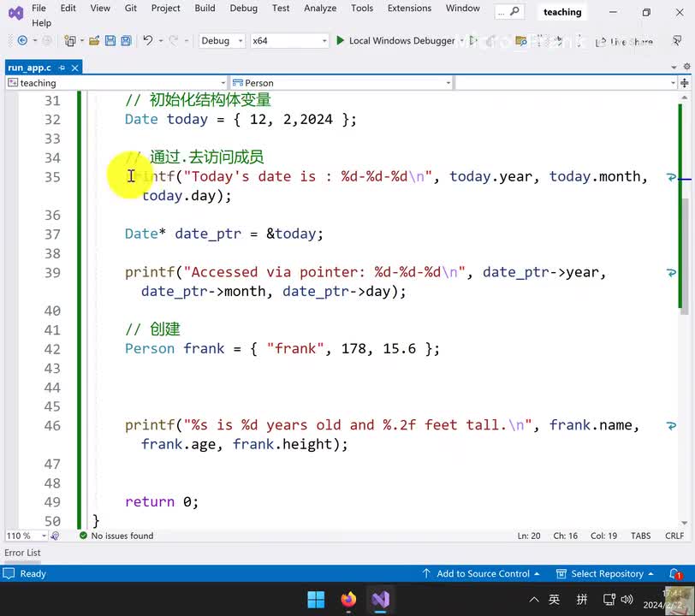
Task: Click the Undo arrow icon
Action: tap(148, 41)
